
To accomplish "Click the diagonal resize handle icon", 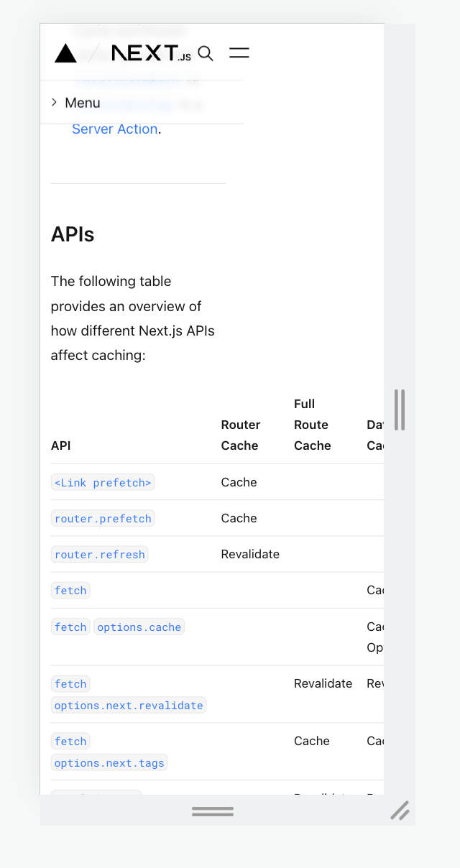I will pos(400,811).
